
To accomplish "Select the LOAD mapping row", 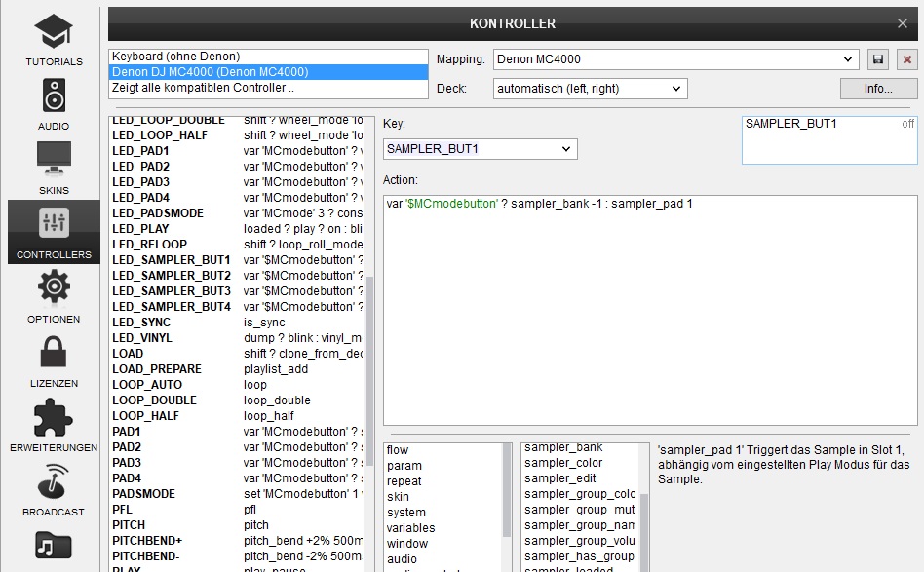I will (x=238, y=354).
